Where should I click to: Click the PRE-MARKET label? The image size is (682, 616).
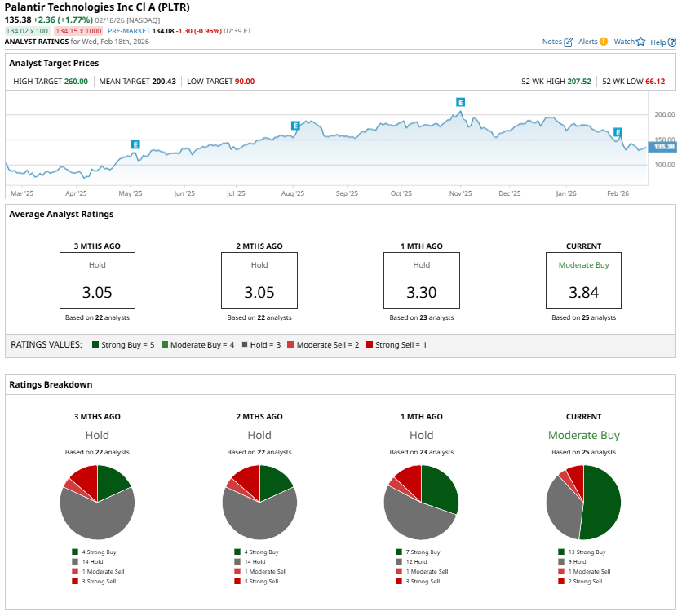(130, 31)
